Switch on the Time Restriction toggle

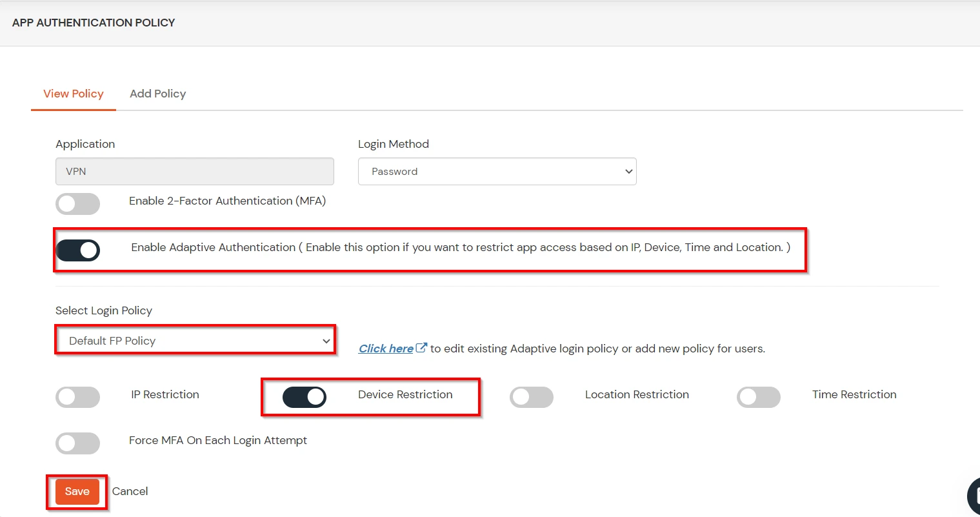click(x=759, y=397)
